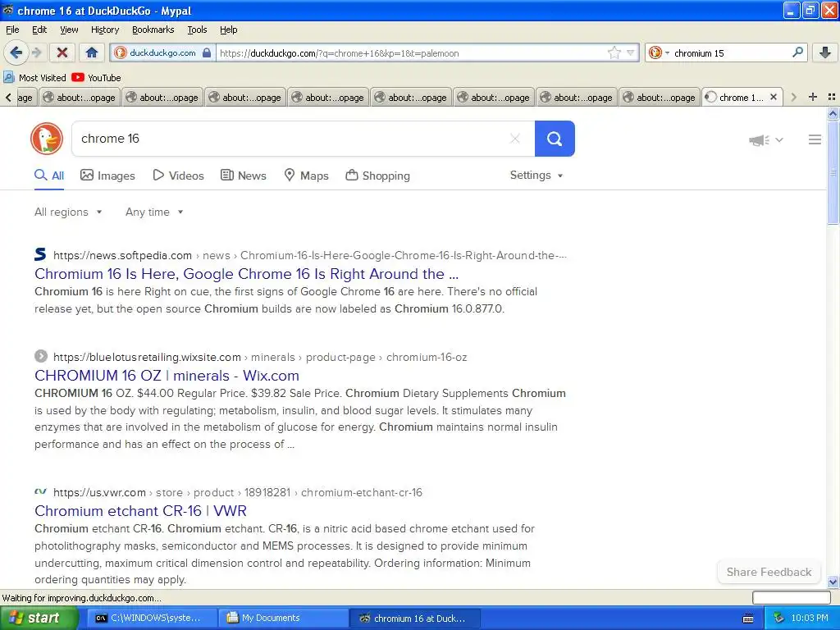Click the page scrollbar up arrow

[x=833, y=113]
